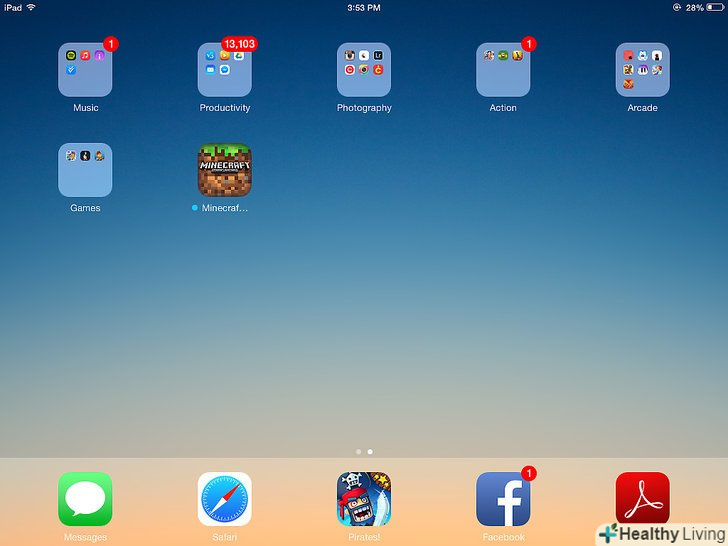Image resolution: width=728 pixels, height=546 pixels.
Task: Tap the 3:53 PM clock in status bar
Action: coord(364,8)
